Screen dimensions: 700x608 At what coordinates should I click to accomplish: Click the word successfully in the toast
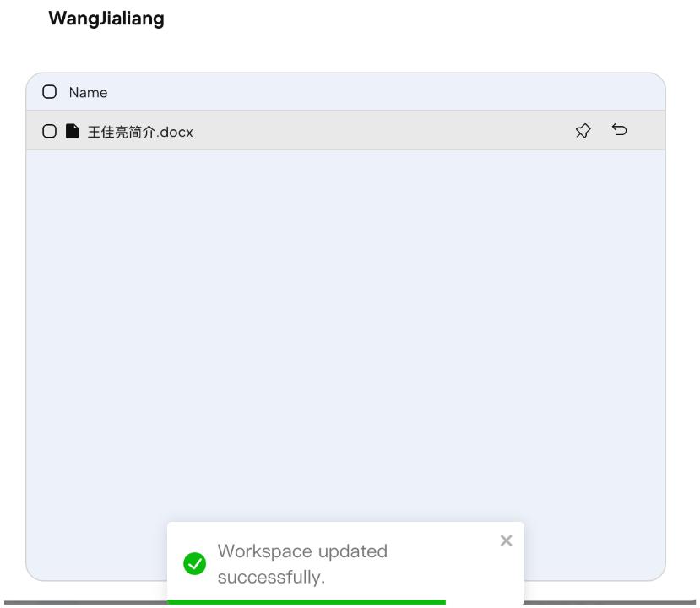271,578
